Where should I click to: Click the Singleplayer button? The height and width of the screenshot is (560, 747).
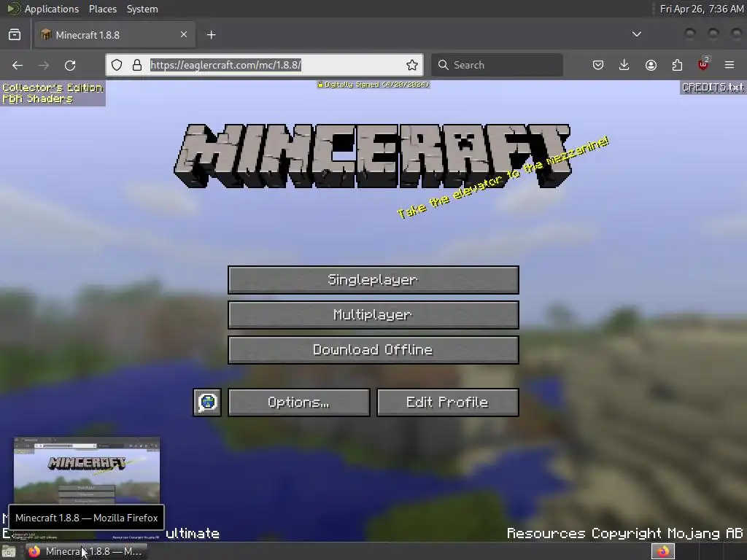tap(373, 280)
